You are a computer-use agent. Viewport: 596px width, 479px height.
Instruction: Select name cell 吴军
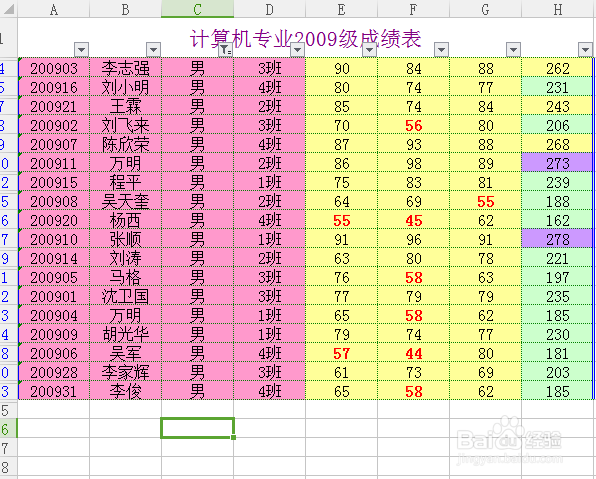(x=125, y=353)
